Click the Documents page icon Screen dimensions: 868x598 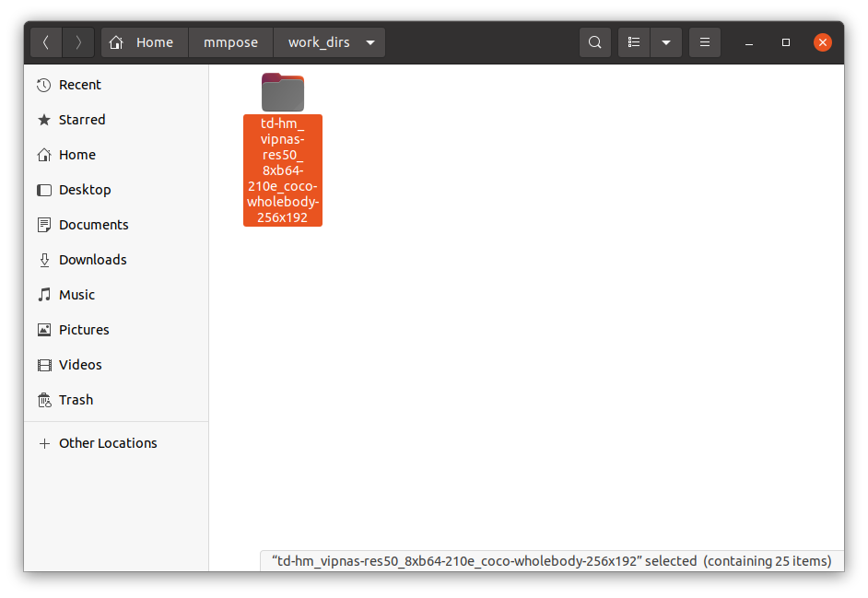click(43, 225)
